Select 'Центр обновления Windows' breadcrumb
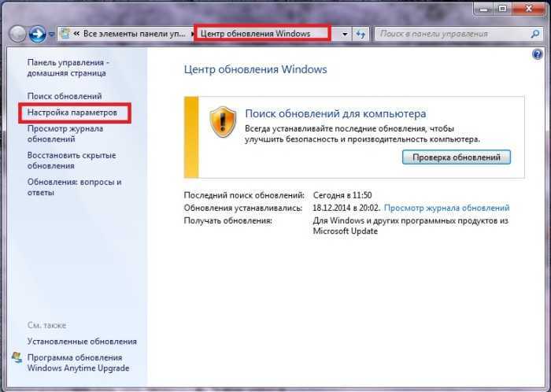551x392 pixels. (x=256, y=34)
